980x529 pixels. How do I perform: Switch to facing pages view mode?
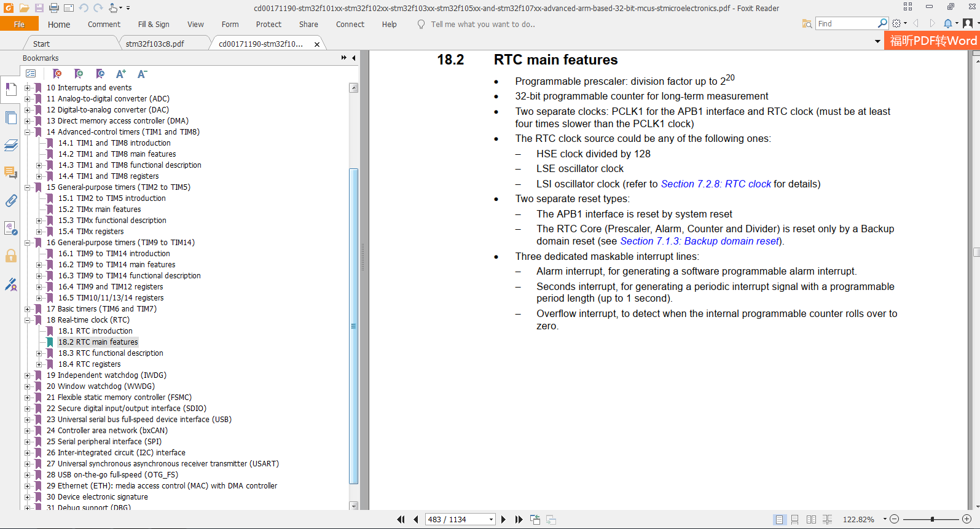(811, 520)
